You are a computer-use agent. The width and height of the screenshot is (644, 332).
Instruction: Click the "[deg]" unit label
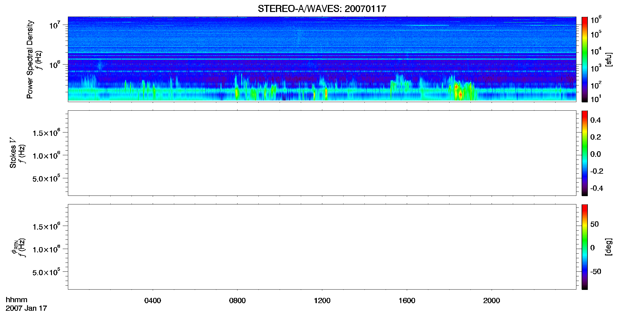pyautogui.click(x=608, y=247)
